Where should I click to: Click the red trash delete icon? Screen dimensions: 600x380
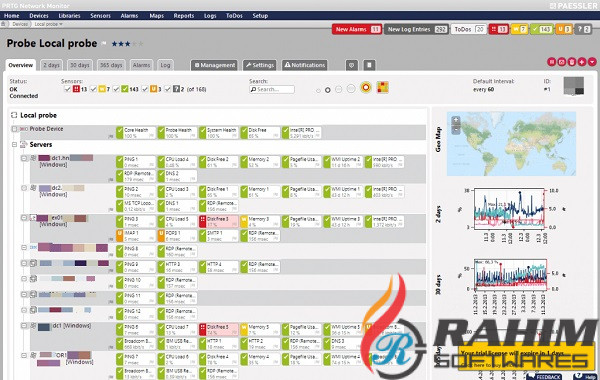tap(572, 62)
